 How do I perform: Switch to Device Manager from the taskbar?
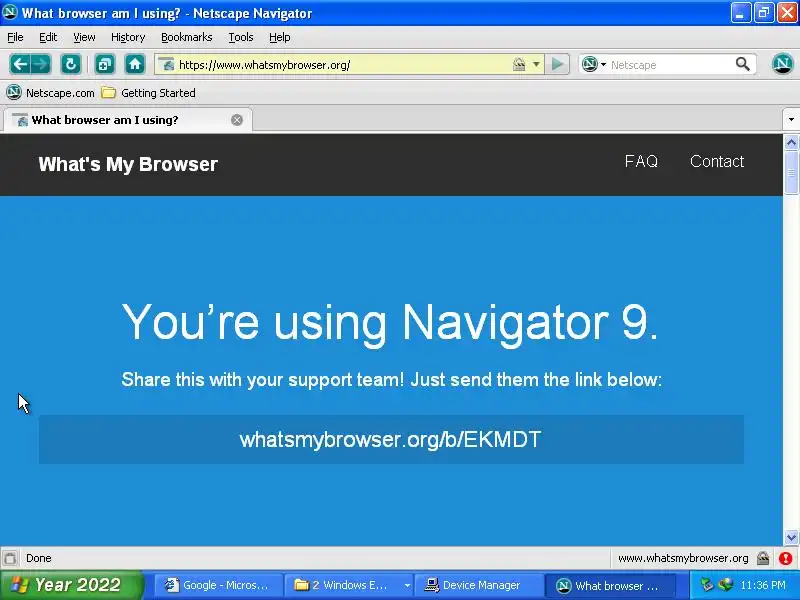pos(479,585)
